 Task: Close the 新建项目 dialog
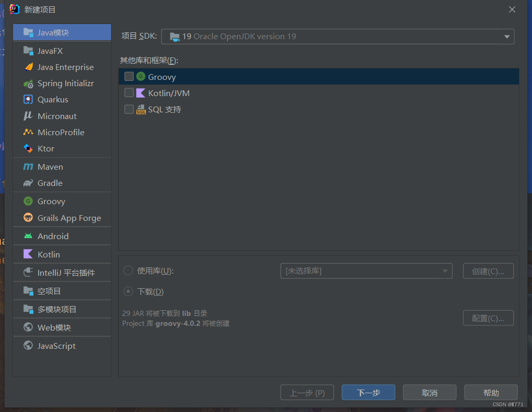coord(512,9)
